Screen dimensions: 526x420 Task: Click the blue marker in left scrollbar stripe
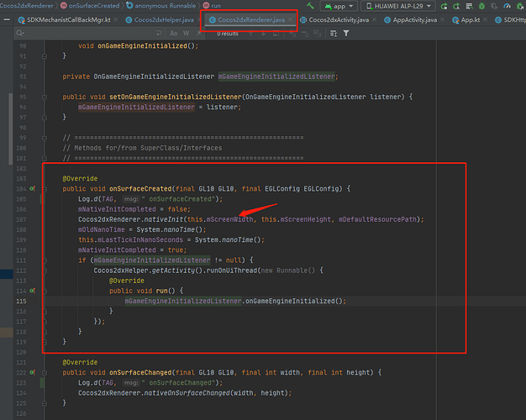point(7,274)
